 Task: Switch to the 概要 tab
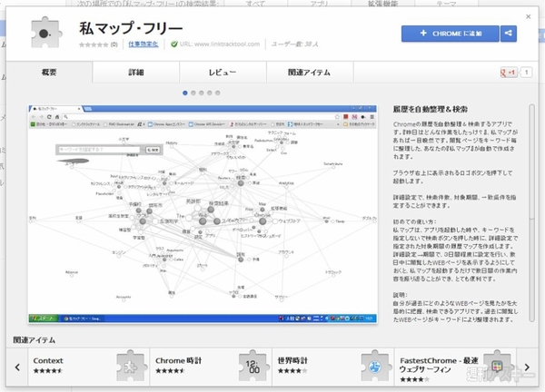(49, 73)
